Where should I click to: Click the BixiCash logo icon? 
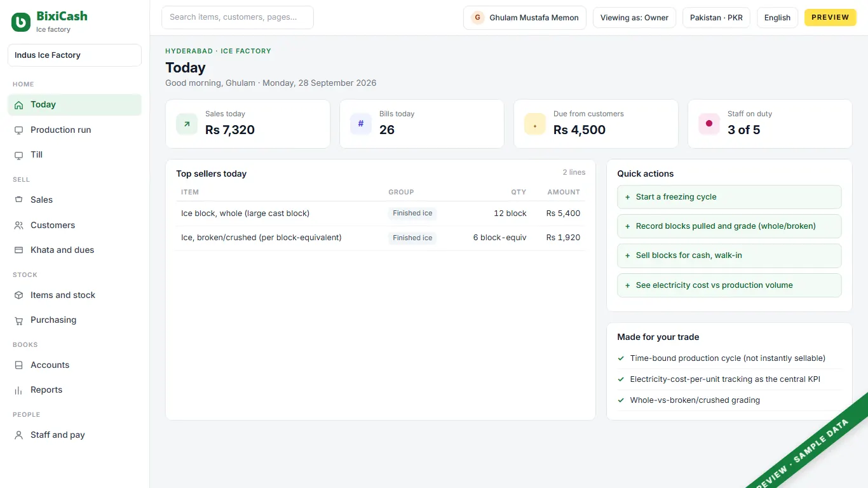coord(21,22)
